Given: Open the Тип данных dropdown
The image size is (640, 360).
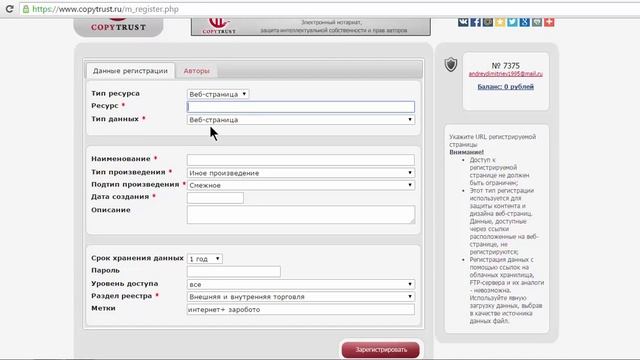Looking at the screenshot, I should tap(301, 120).
